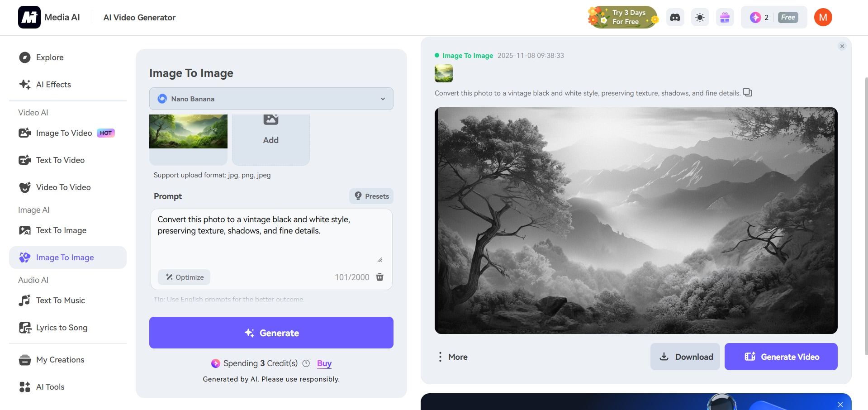
Task: Clear the prompt with the trash icon
Action: pyautogui.click(x=380, y=277)
